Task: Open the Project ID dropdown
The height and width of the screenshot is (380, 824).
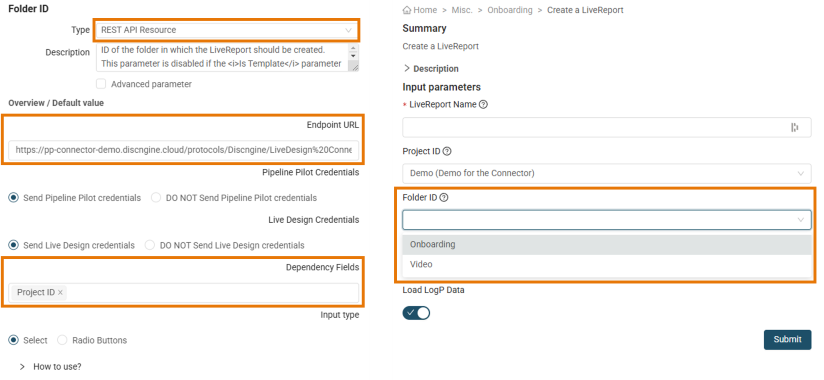Action: coord(607,173)
